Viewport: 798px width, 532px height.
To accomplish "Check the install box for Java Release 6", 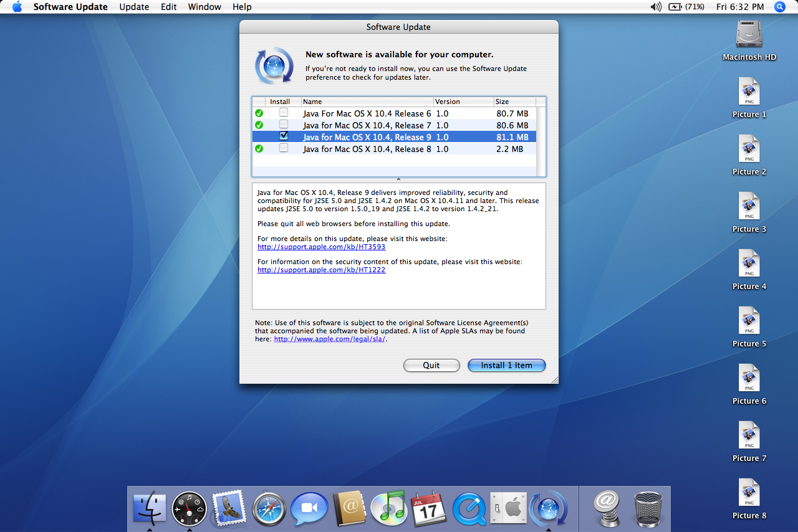I will tap(284, 113).
